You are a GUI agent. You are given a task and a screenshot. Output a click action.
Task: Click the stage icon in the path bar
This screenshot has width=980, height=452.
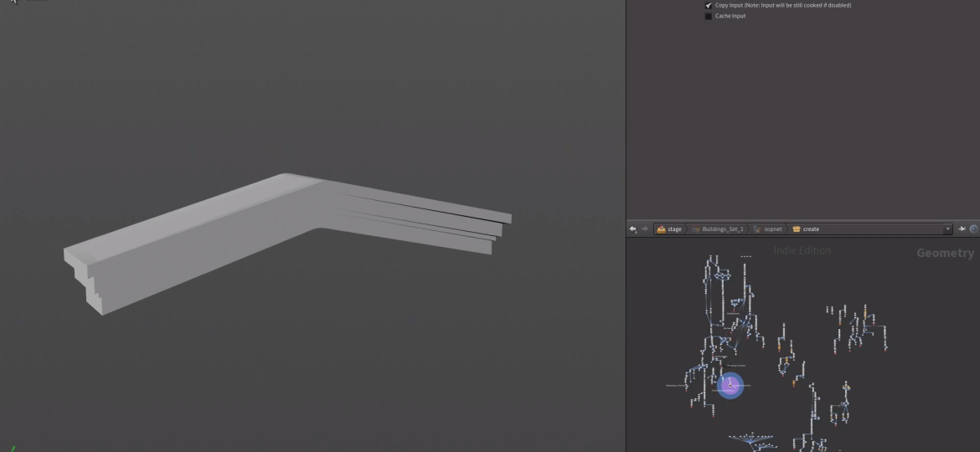pyautogui.click(x=662, y=229)
